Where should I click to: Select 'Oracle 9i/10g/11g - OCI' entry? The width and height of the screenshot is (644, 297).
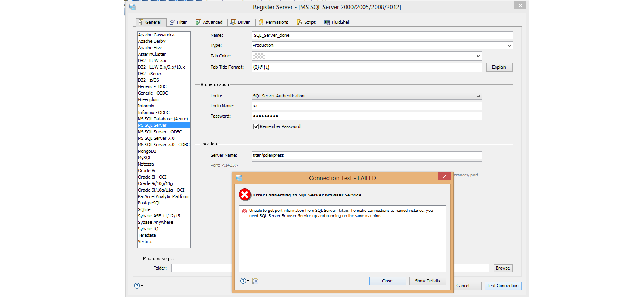(164, 190)
